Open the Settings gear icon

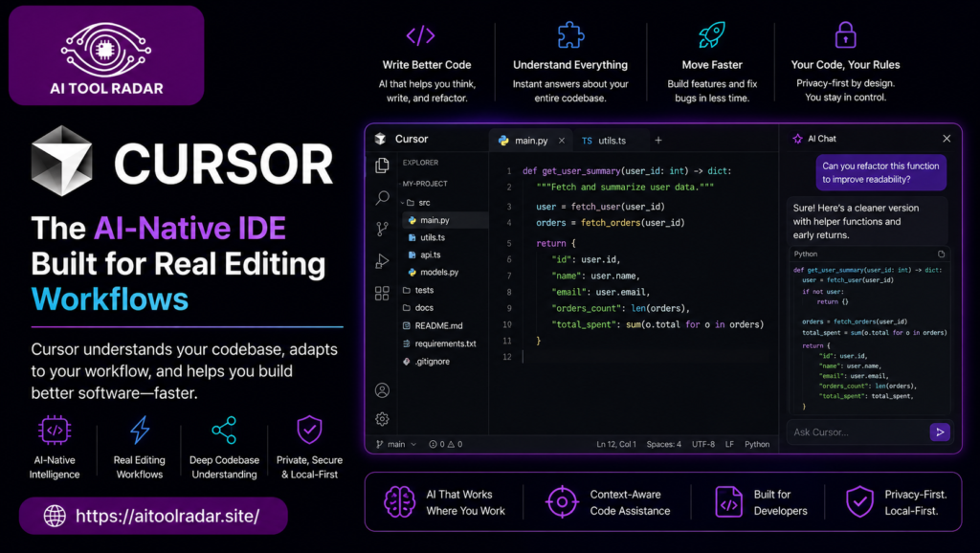coord(382,419)
